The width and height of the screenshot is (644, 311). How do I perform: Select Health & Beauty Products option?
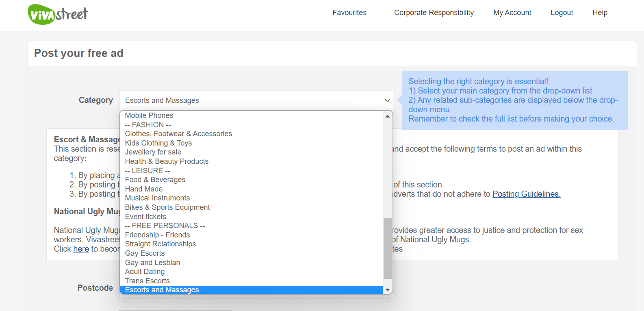251,161
